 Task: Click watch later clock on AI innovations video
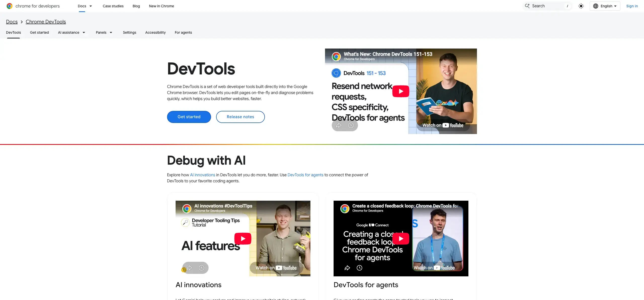coord(202,268)
